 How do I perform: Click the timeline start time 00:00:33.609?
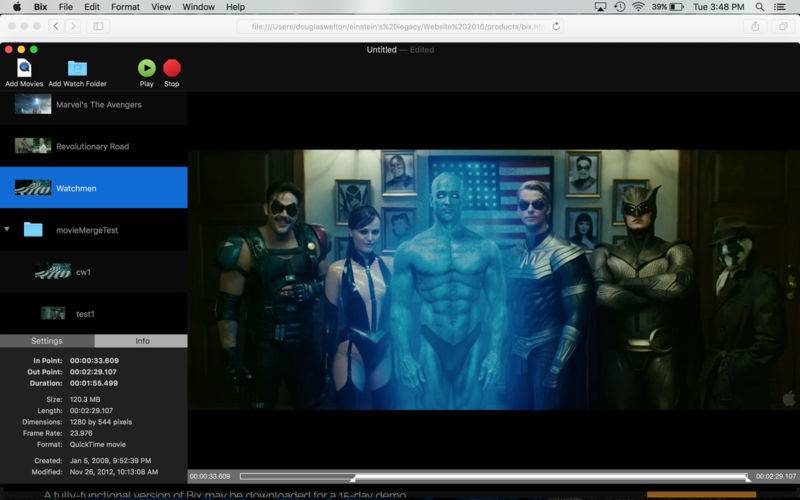pos(210,477)
